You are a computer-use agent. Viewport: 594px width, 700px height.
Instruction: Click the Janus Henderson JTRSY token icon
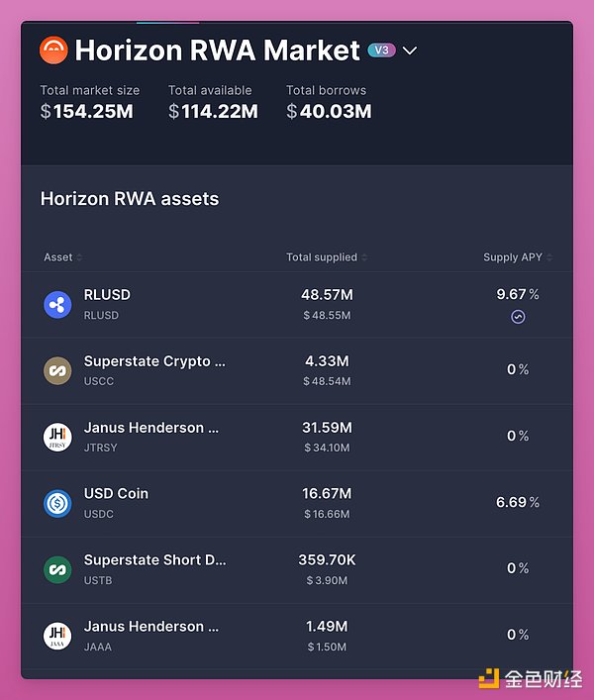pyautogui.click(x=57, y=437)
